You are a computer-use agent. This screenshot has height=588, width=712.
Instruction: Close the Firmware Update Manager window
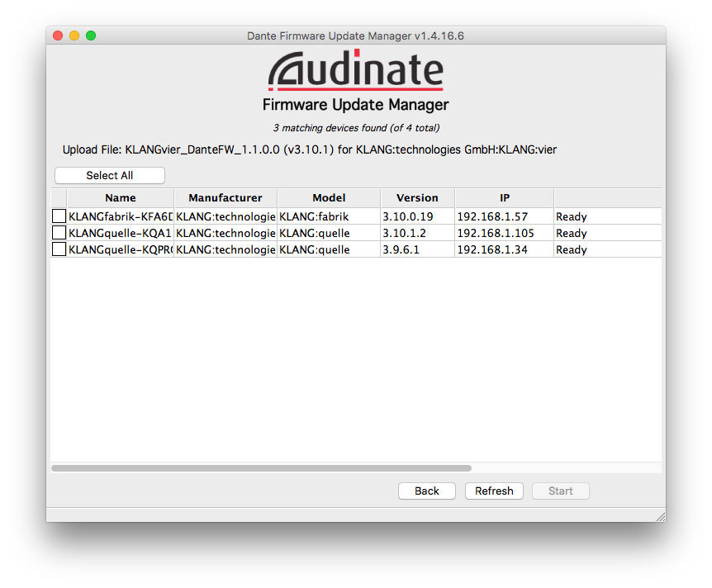point(58,36)
